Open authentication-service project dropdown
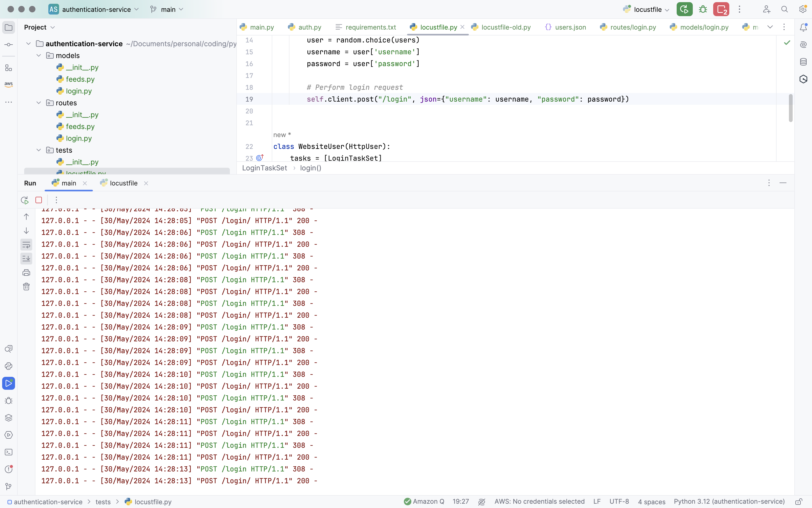The image size is (812, 508). [94, 9]
